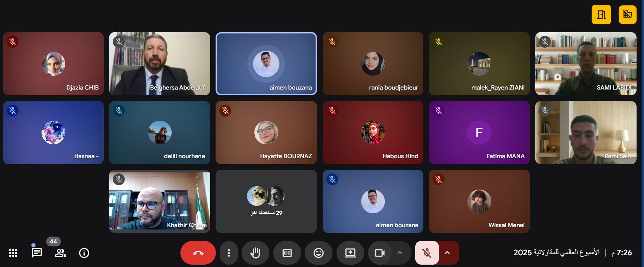This screenshot has width=644, height=267.
Task: Select Belghersa Abdelatif video tile
Action: [159, 64]
